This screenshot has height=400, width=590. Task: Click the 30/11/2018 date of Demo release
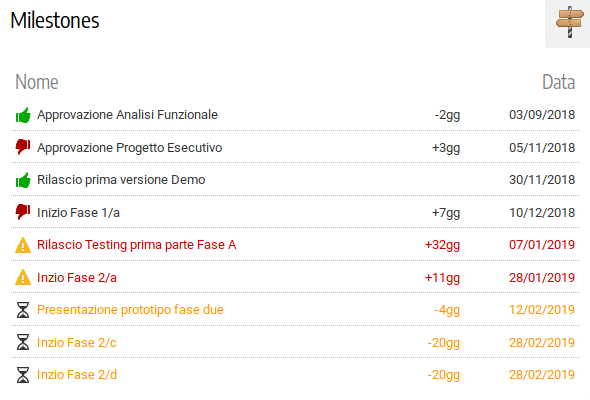click(x=542, y=180)
